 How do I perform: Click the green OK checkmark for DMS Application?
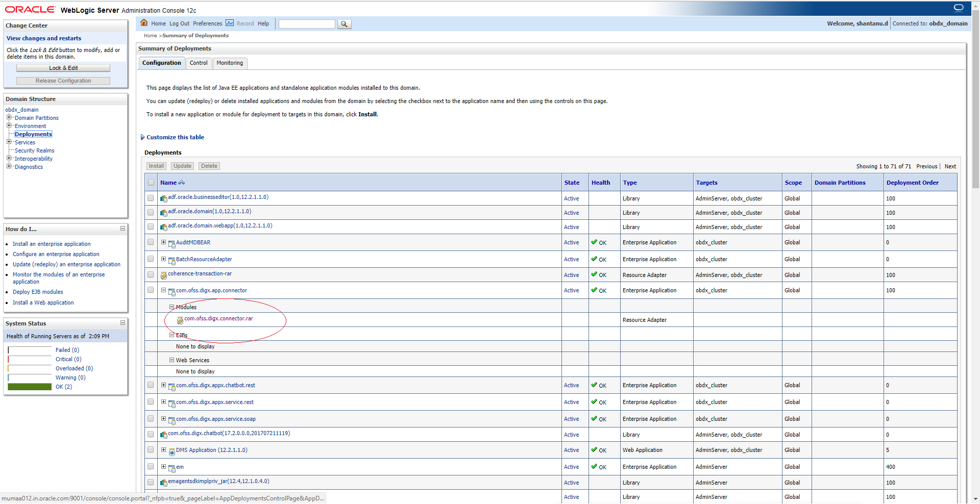tap(594, 450)
